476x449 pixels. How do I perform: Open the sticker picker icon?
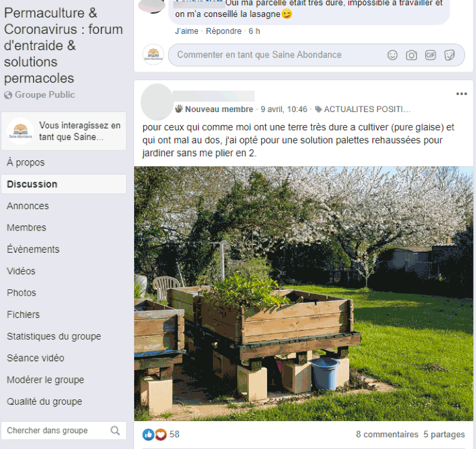pos(449,55)
